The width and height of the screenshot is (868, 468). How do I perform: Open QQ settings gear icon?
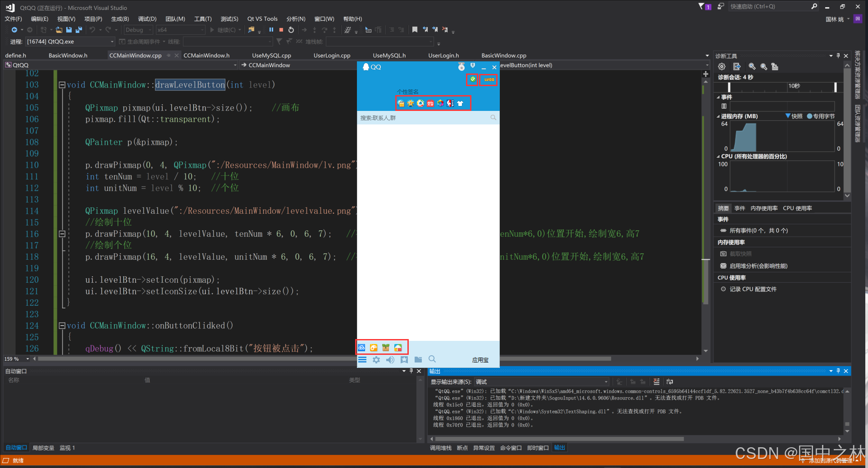[x=376, y=359]
